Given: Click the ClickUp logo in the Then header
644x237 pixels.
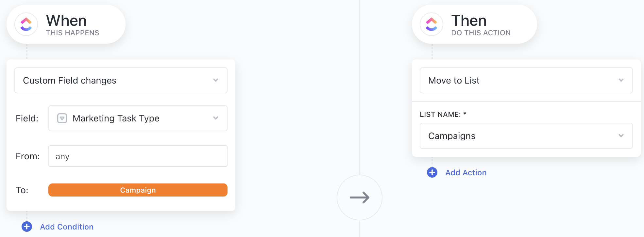Looking at the screenshot, I should 432,24.
